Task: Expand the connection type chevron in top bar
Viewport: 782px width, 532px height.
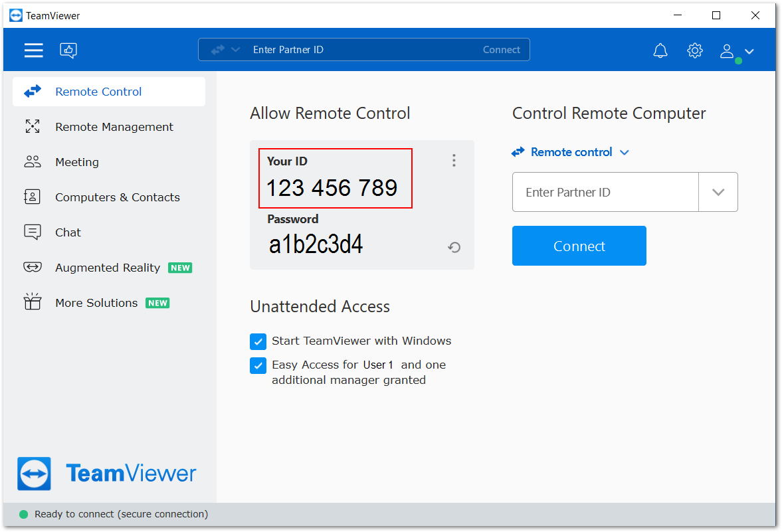Action: (x=235, y=50)
